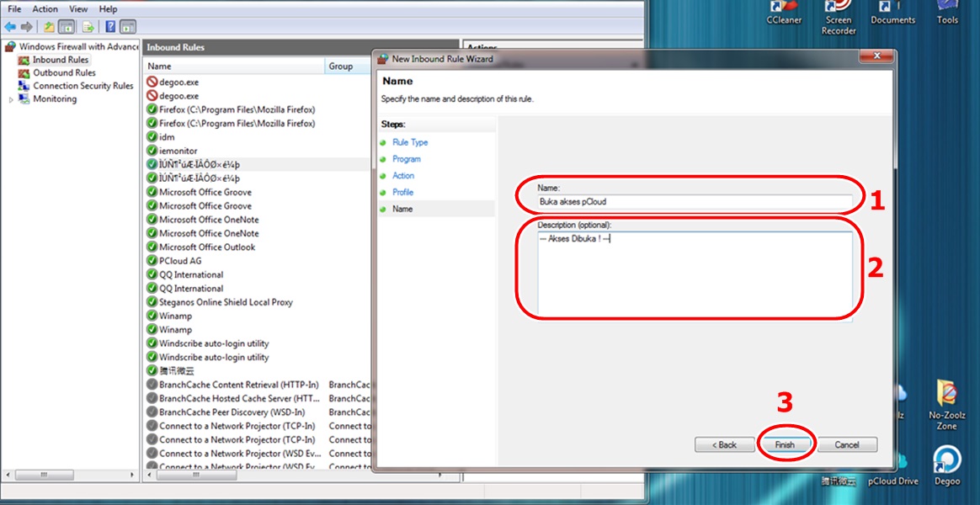Open the No-Zoolz Zone desktop folder
This screenshot has width=980, height=505.
click(x=947, y=404)
